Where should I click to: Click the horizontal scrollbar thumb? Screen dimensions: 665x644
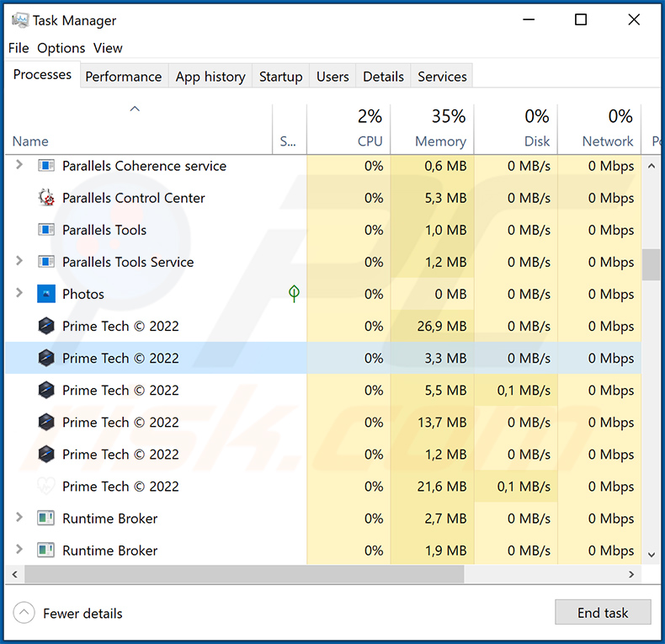244,574
